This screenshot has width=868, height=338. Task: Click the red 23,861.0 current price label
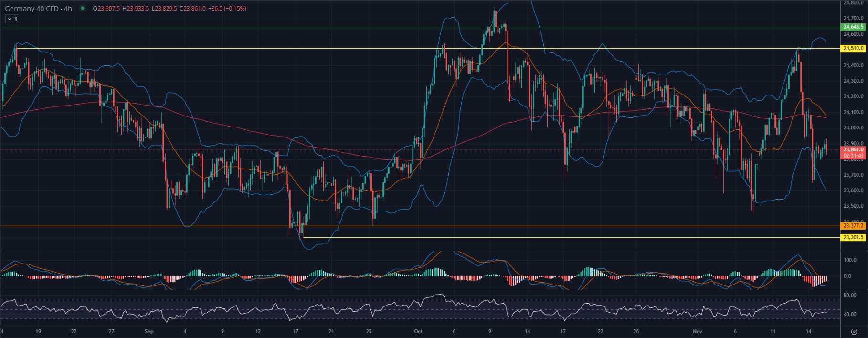point(853,149)
